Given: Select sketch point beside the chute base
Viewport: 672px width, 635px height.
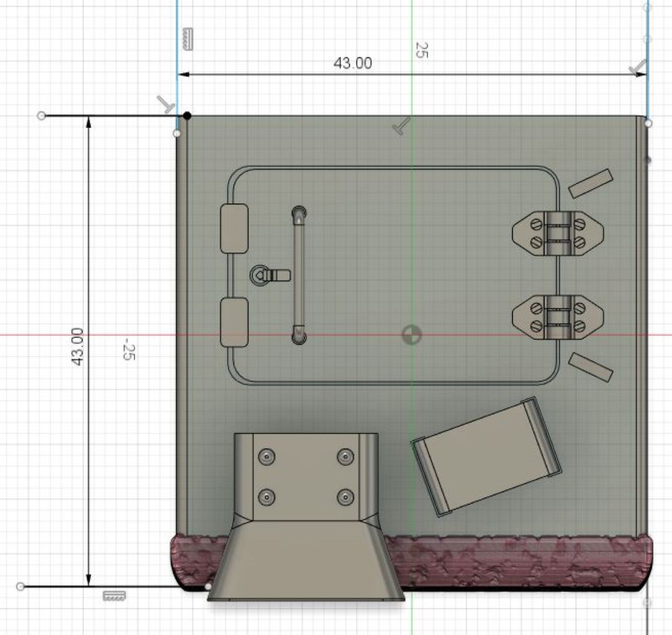Looking at the screenshot, I should [x=208, y=586].
